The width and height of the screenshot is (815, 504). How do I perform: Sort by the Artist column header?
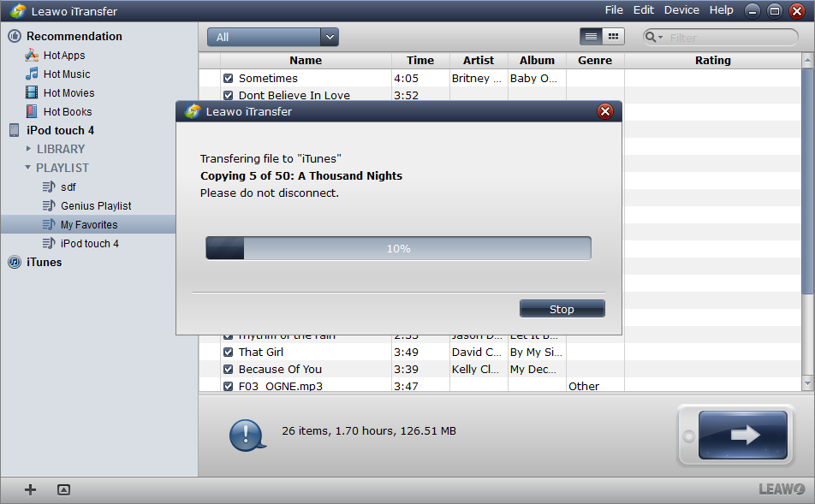click(x=479, y=60)
